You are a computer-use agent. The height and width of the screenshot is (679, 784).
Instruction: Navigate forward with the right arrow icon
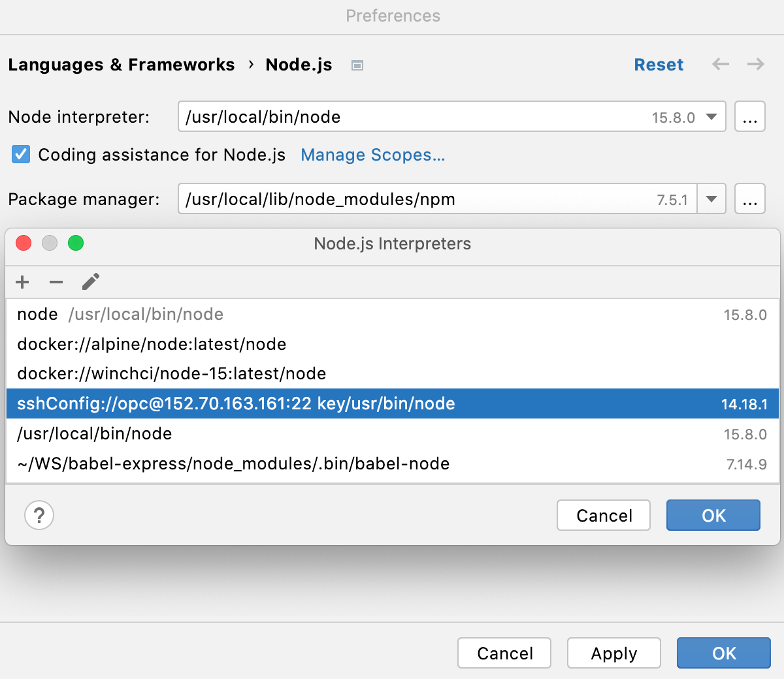[755, 65]
